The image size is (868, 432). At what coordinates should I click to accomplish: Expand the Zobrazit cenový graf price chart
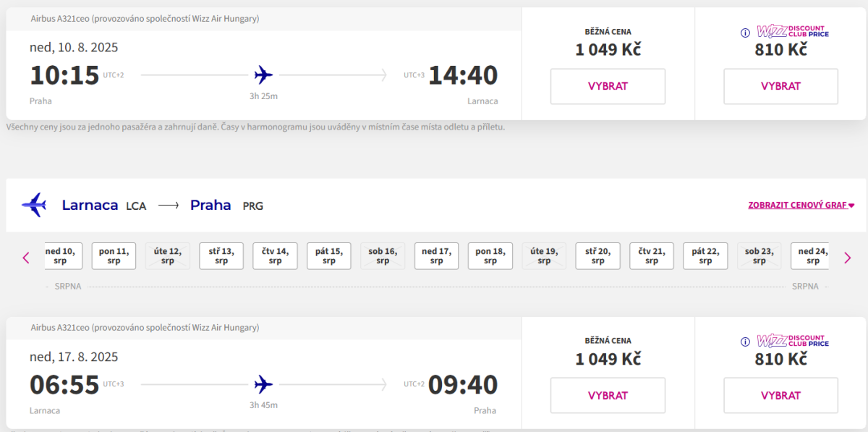pos(801,206)
